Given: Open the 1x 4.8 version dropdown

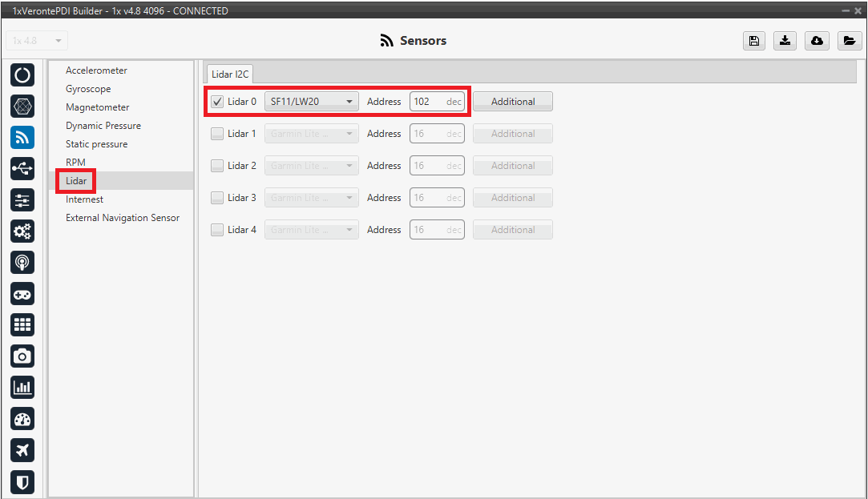Looking at the screenshot, I should 38,41.
